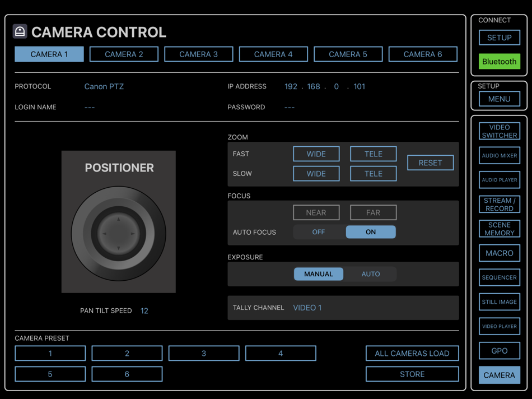The image size is (532, 399).
Task: Open STREAM / RECORD page
Action: pos(500,205)
